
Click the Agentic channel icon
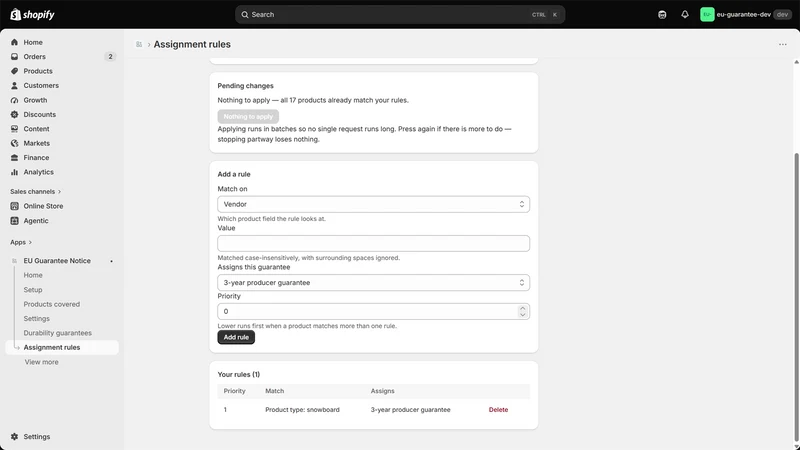[14, 220]
